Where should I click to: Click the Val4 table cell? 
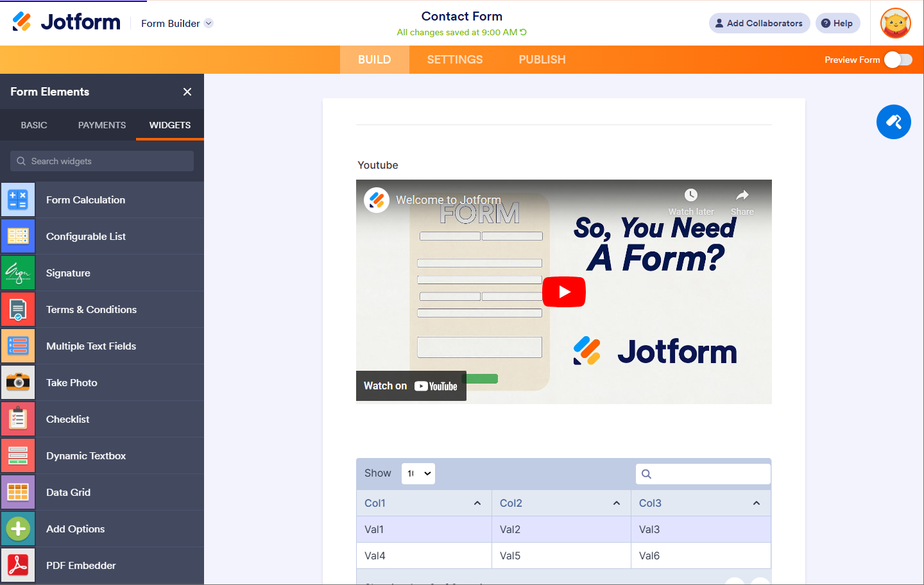pos(424,555)
